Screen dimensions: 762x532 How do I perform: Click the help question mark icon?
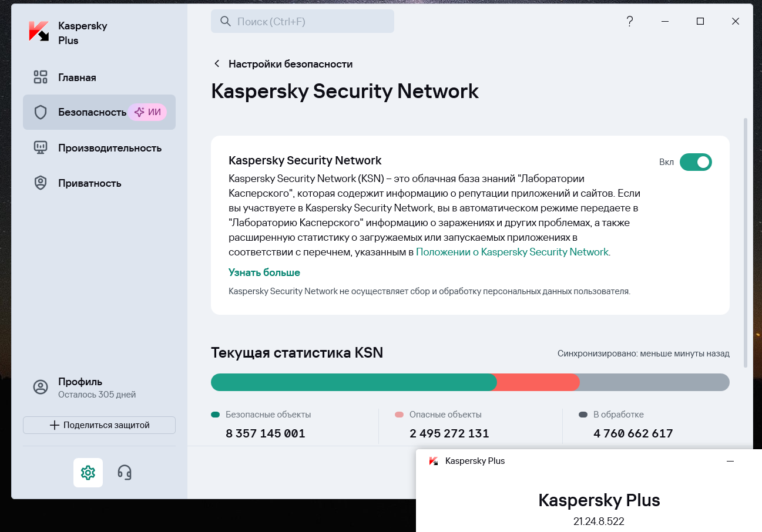coord(630,21)
